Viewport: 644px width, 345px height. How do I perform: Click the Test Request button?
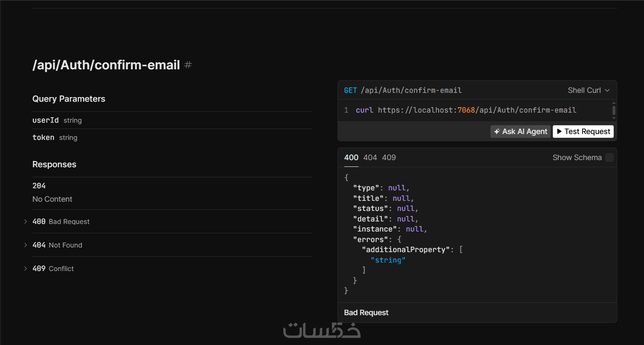pos(583,132)
